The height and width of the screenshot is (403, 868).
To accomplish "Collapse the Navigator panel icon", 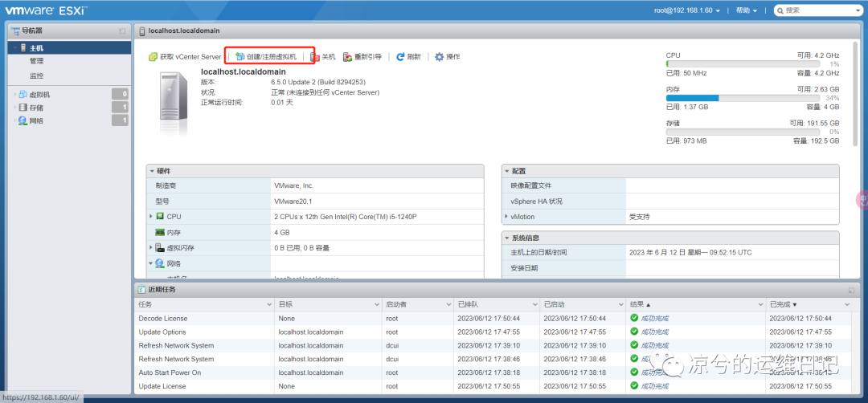I will tap(122, 31).
